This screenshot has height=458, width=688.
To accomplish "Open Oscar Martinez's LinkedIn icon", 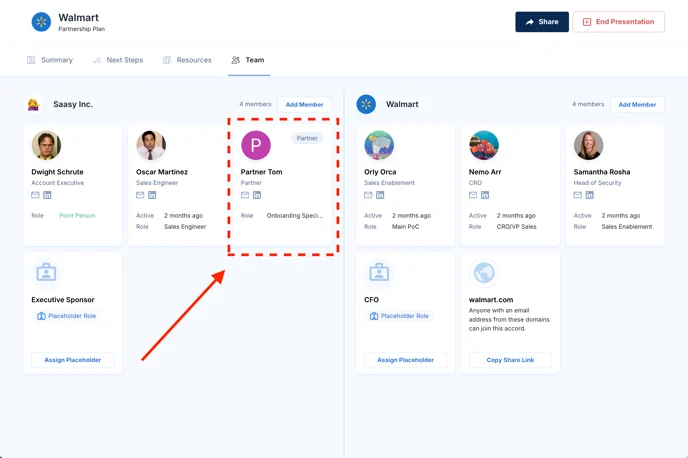I will (x=152, y=195).
